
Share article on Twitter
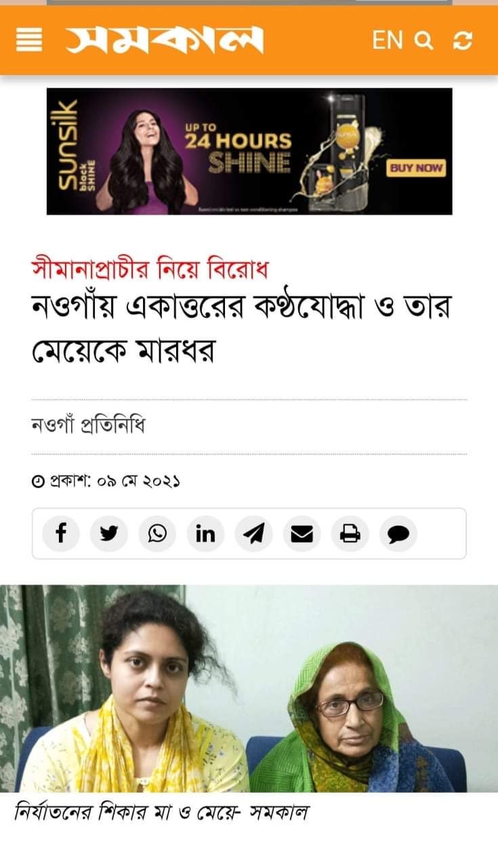(109, 534)
